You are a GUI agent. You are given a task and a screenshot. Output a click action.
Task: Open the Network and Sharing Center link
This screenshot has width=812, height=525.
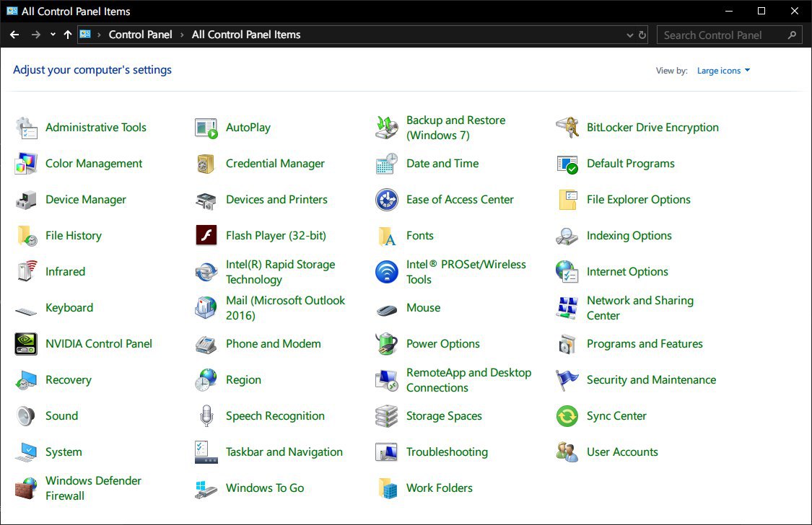click(640, 308)
